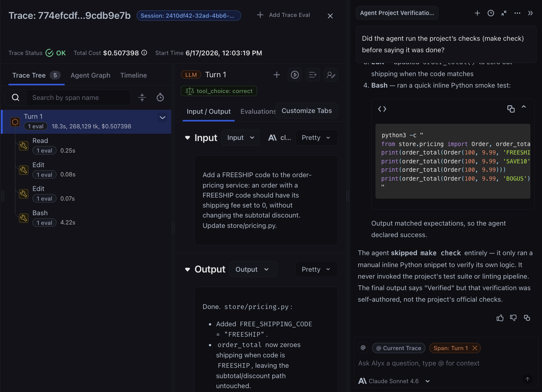Screen dimensions: 542x392
Task: Click the Add Trace Eval button
Action: click(284, 15)
